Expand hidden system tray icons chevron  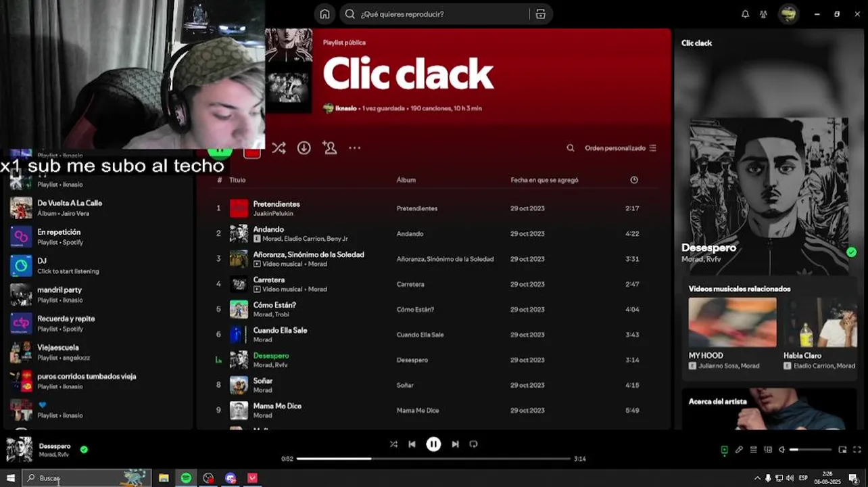pyautogui.click(x=757, y=478)
